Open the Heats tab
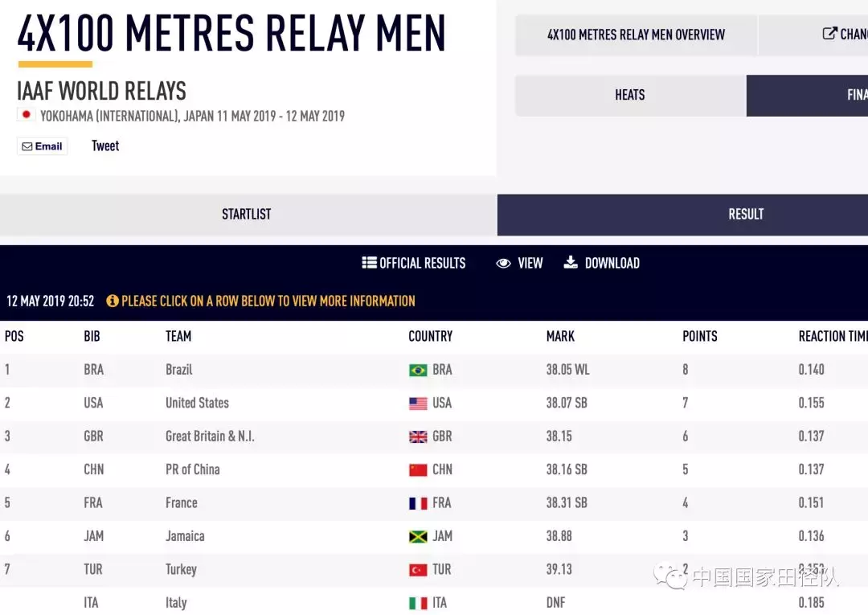The width and height of the screenshot is (868, 615). pos(631,95)
